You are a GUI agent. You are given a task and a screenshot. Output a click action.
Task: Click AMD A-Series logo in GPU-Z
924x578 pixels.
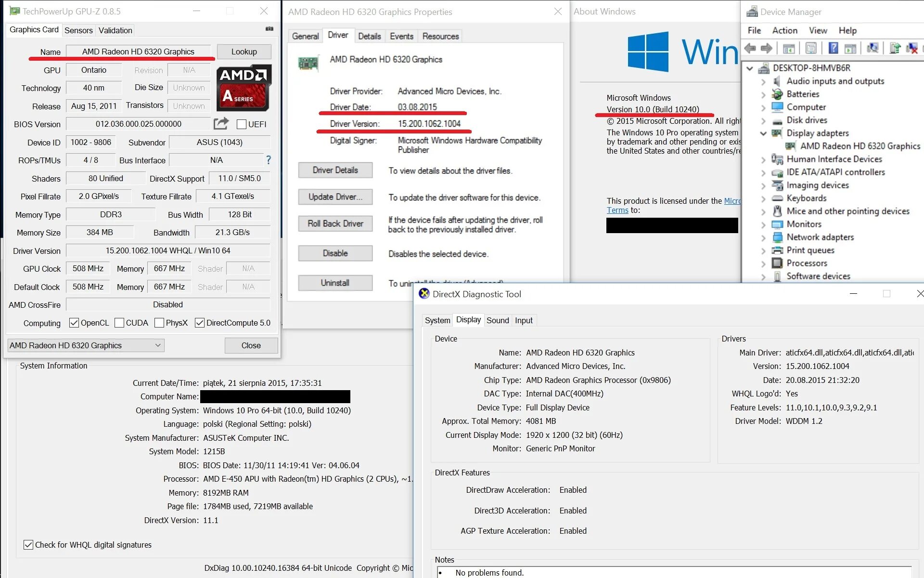click(244, 88)
